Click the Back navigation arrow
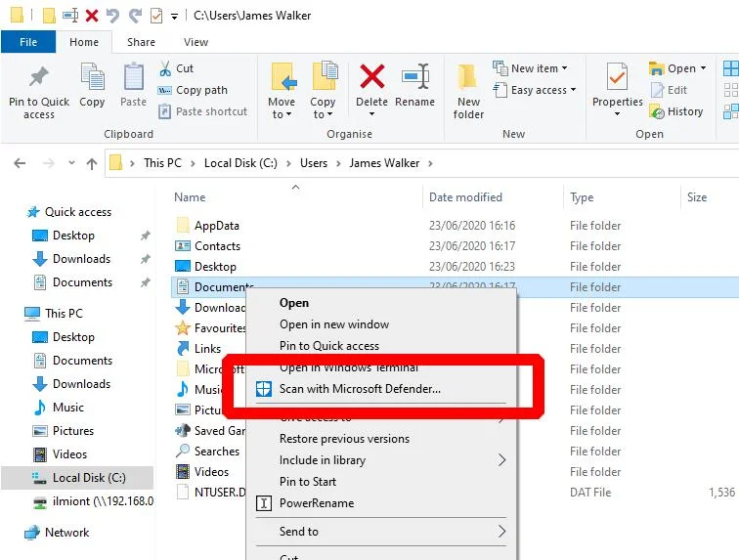 (20, 163)
